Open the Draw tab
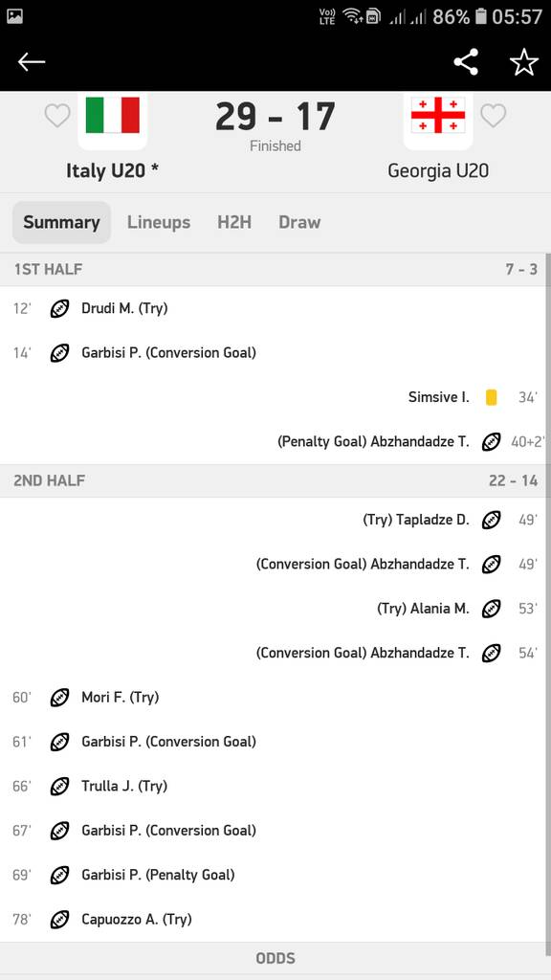Viewport: 551px width, 980px height. [x=299, y=222]
